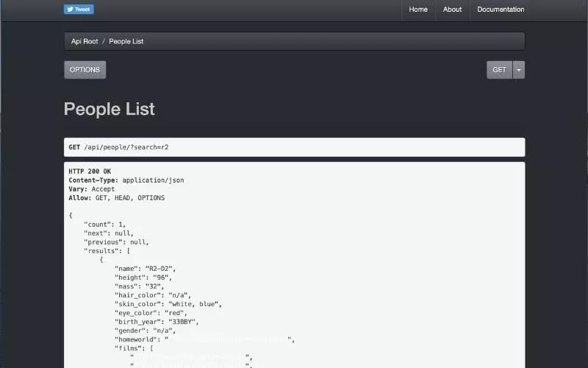Open the homeworld URL link
This screenshot has height=368, width=588.
coord(229,339)
